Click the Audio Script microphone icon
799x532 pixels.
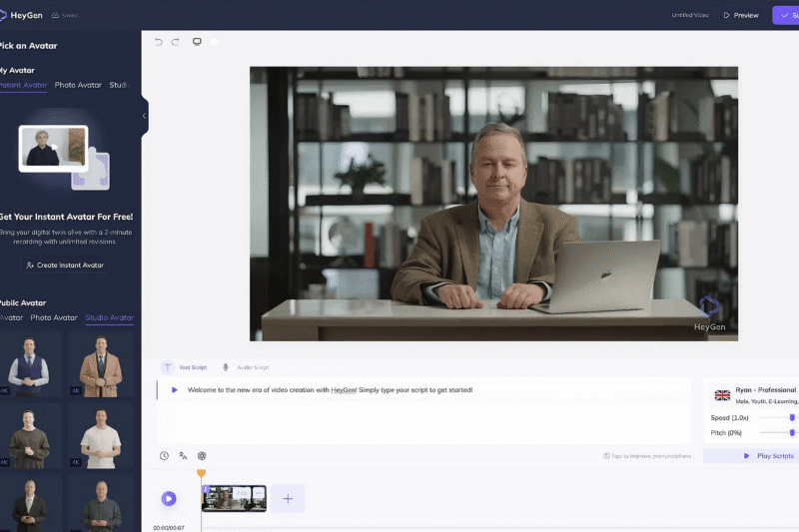pos(226,367)
